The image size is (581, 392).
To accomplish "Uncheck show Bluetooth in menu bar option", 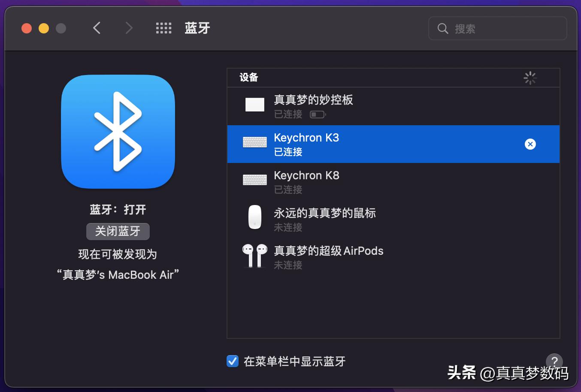I will [232, 362].
